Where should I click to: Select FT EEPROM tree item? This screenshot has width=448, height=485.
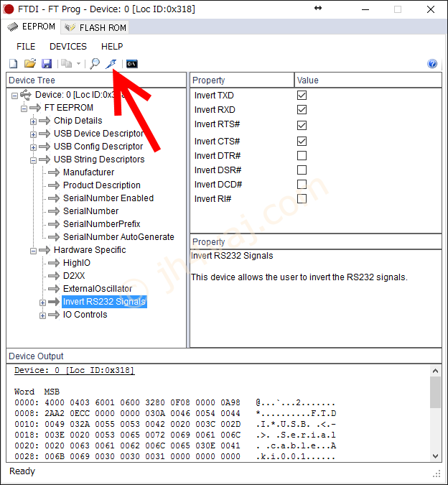click(69, 108)
